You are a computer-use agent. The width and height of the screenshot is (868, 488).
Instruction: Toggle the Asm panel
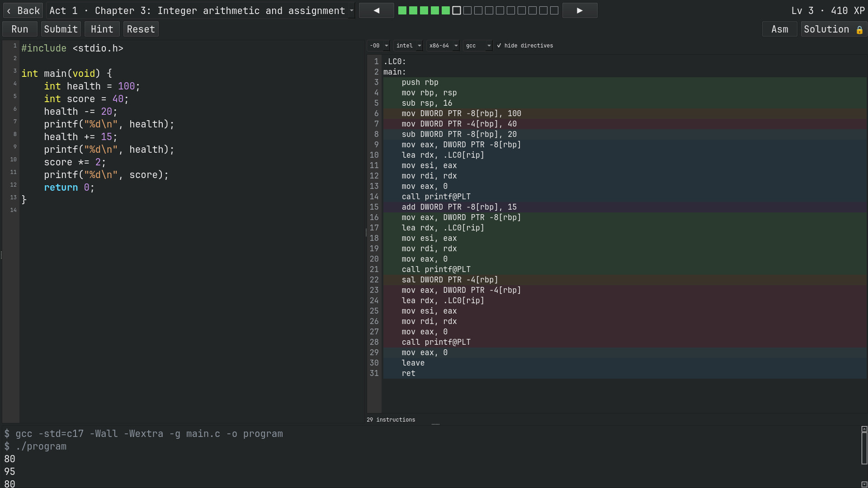pyautogui.click(x=779, y=29)
